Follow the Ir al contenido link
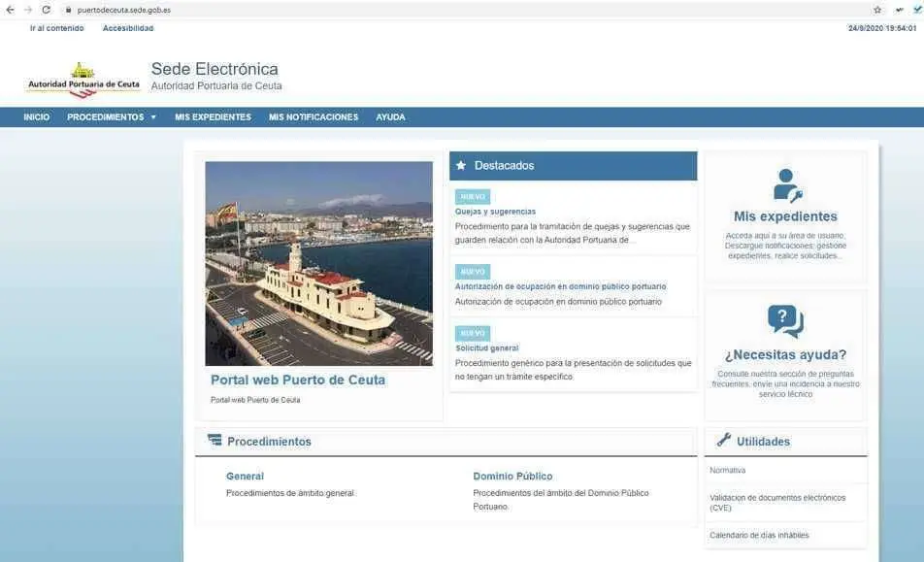The height and width of the screenshot is (562, 924). pos(56,28)
